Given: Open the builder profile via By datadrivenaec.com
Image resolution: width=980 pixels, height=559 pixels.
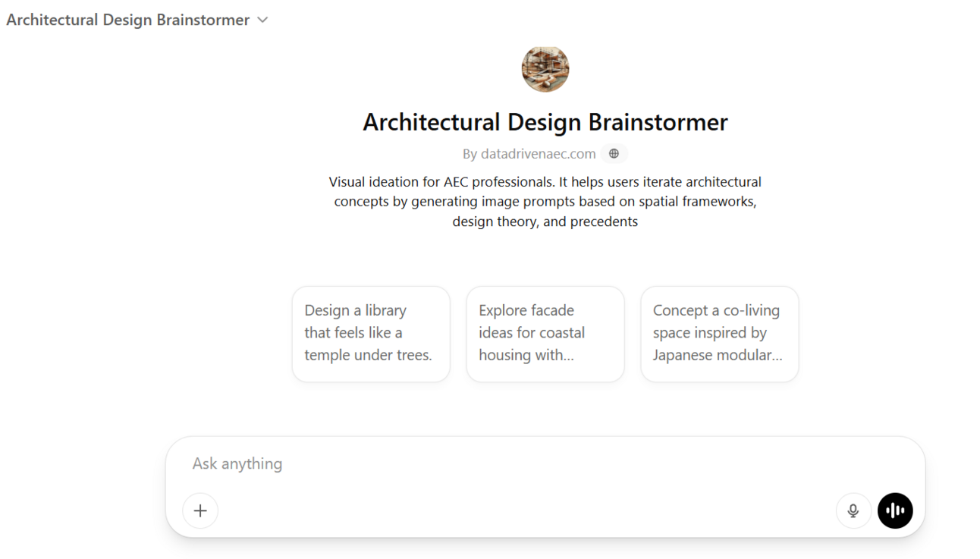Looking at the screenshot, I should click(x=538, y=153).
